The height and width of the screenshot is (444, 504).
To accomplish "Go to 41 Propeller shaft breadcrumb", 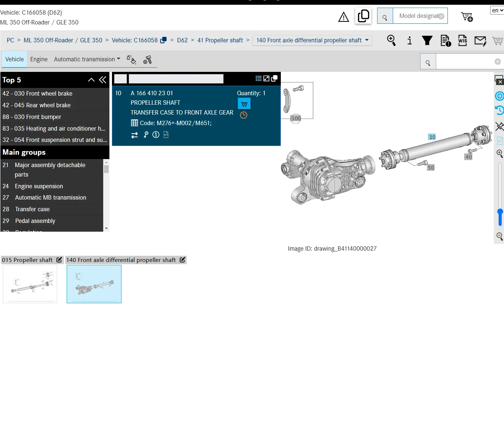I will click(x=220, y=40).
